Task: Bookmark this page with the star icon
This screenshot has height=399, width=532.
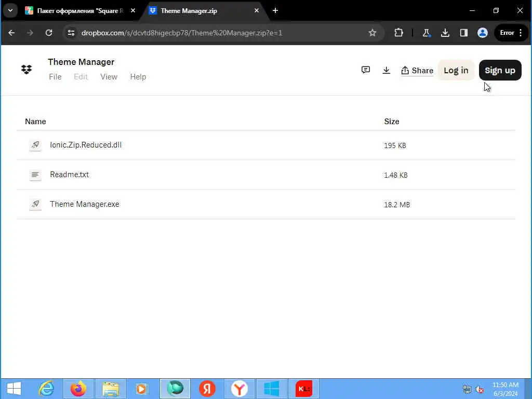Action: (372, 33)
